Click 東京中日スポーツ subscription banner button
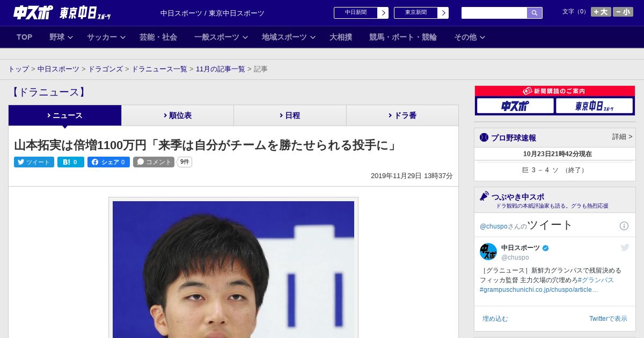Viewport: 644px width, 338px height. pos(594,106)
